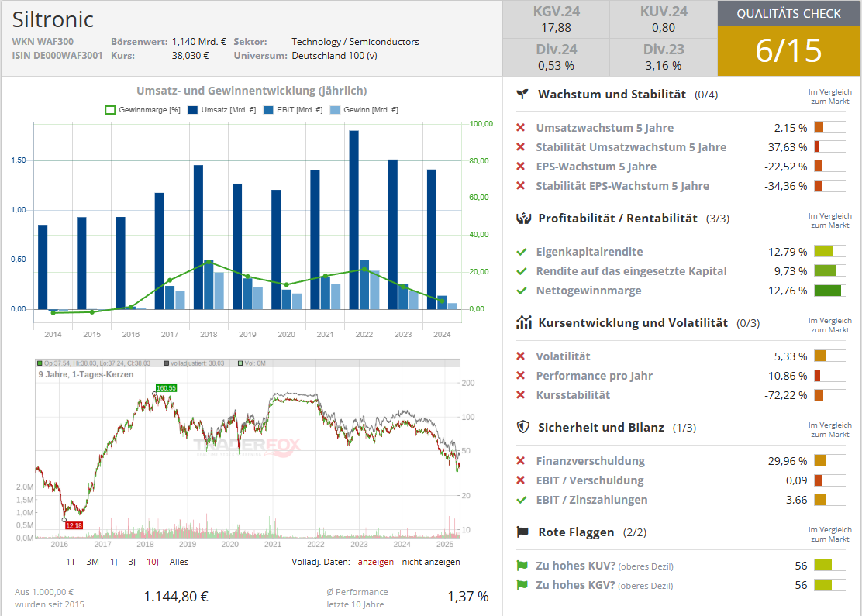Screen dimensions: 862x616
Task: Toggle the Gewinn [Mrd. €] legend entry
Action: pyautogui.click(x=364, y=110)
